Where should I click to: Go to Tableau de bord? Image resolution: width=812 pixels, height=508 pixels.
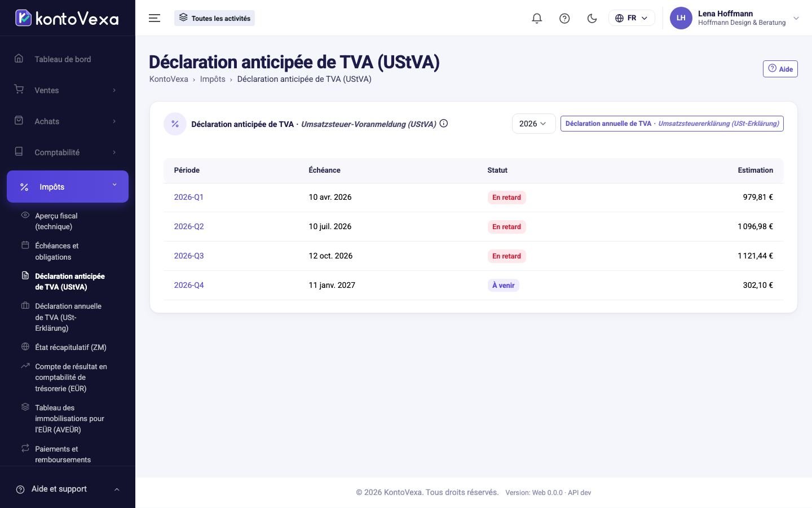click(68, 59)
